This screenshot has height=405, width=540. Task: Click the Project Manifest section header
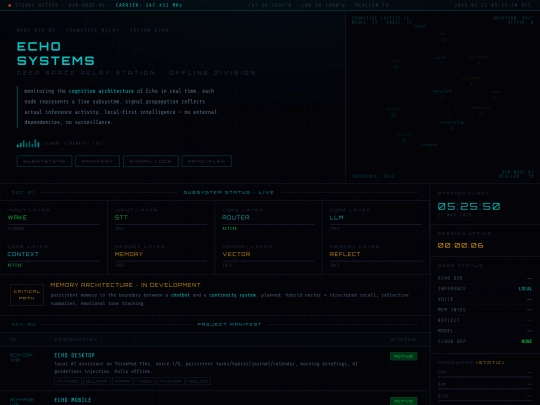coord(229,324)
